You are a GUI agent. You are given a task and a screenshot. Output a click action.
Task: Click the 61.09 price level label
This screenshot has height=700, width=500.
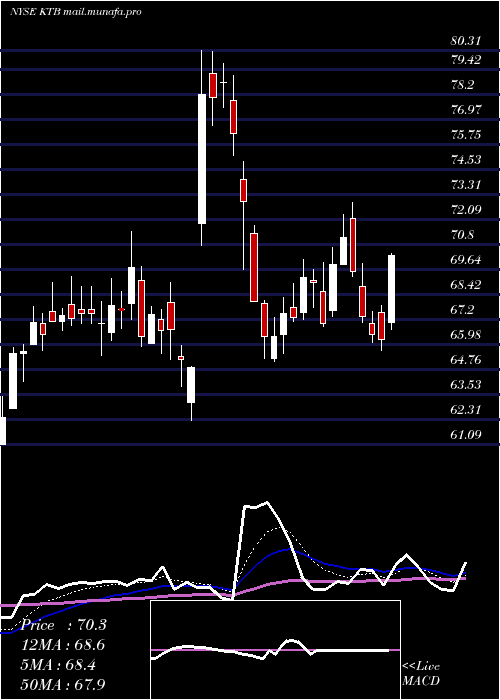(x=466, y=435)
